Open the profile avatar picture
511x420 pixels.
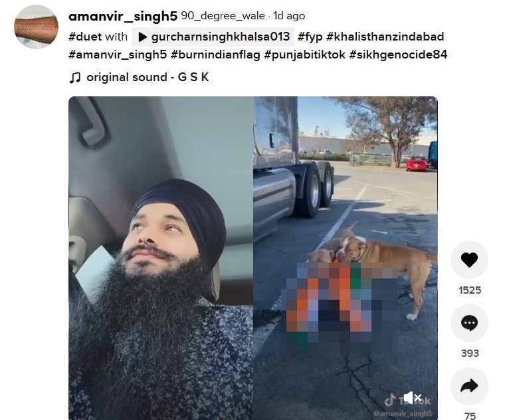(37, 27)
